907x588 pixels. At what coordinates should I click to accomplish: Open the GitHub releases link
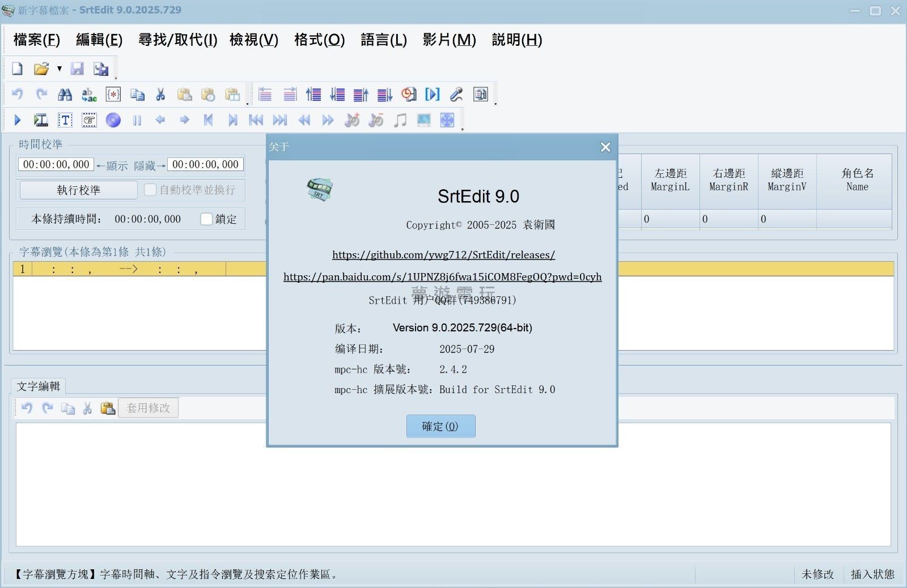click(443, 254)
